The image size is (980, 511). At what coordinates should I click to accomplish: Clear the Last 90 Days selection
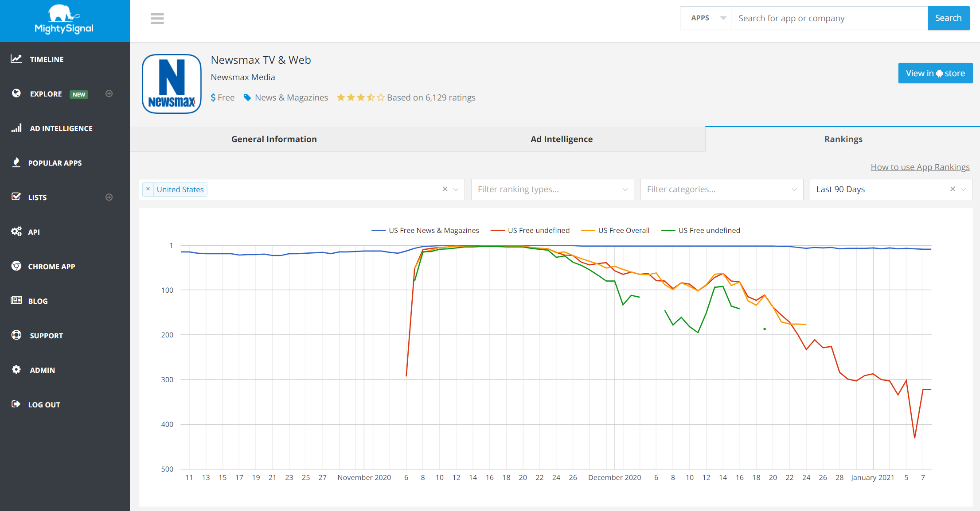[953, 189]
